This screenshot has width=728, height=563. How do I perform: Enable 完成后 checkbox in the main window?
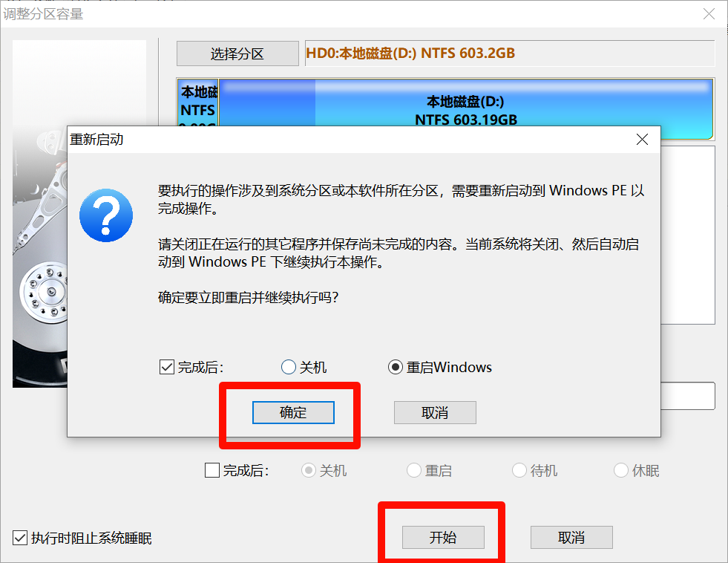tap(211, 470)
